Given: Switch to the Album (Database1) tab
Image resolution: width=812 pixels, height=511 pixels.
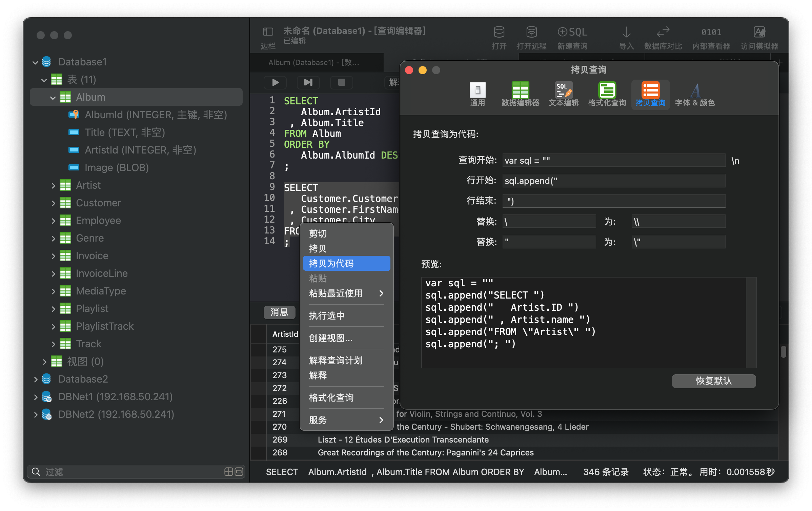Looking at the screenshot, I should (317, 62).
